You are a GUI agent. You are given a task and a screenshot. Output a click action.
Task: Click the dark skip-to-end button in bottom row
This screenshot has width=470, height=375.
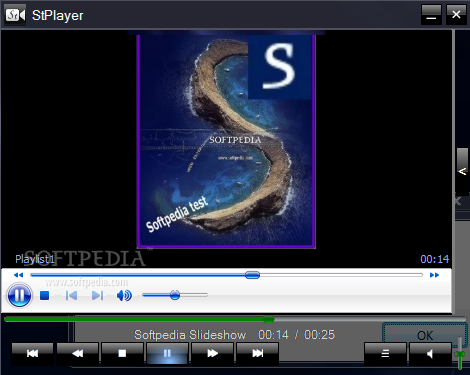click(257, 353)
